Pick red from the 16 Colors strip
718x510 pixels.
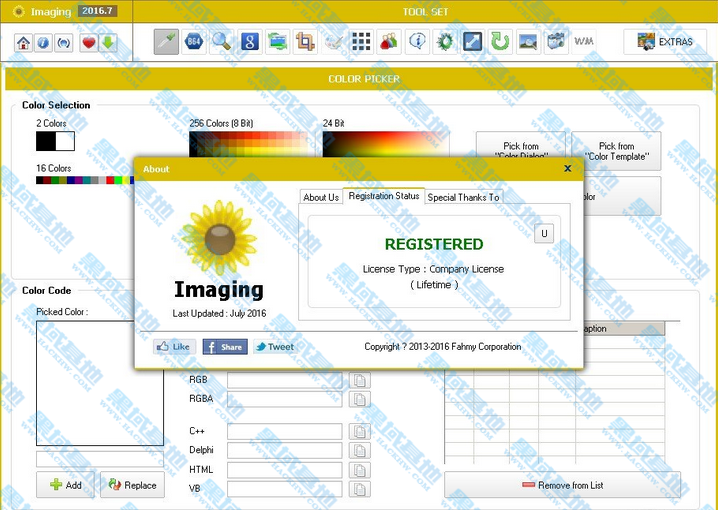coord(110,180)
